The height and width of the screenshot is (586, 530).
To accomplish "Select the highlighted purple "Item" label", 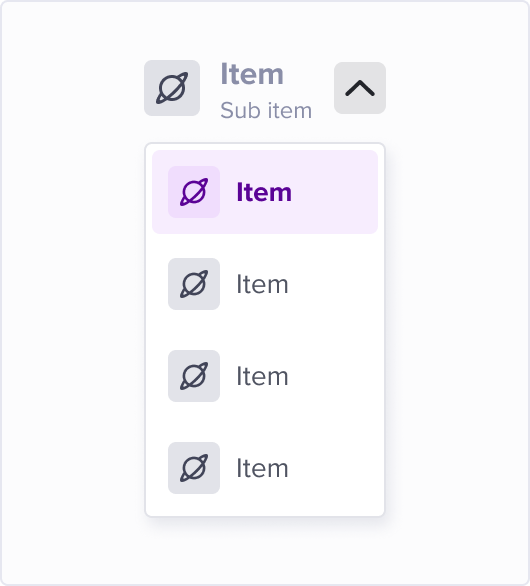I will coord(264,192).
